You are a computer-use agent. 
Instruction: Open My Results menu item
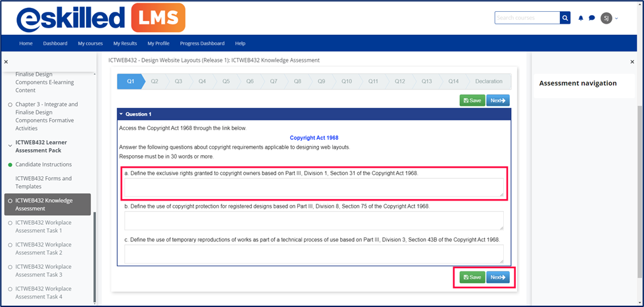coord(125,43)
